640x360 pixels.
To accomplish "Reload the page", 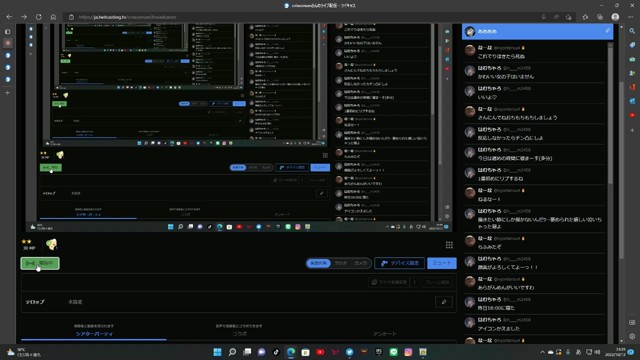I will coord(39,17).
